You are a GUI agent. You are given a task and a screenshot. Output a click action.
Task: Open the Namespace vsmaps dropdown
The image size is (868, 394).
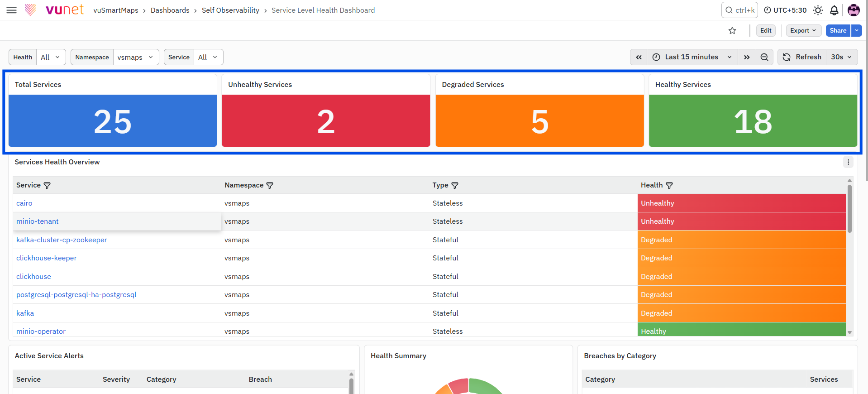click(x=136, y=57)
